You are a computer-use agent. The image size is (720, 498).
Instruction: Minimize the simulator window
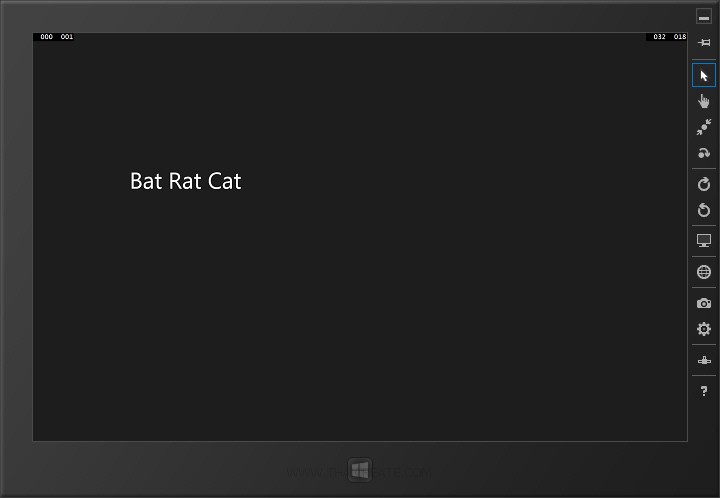(x=704, y=17)
